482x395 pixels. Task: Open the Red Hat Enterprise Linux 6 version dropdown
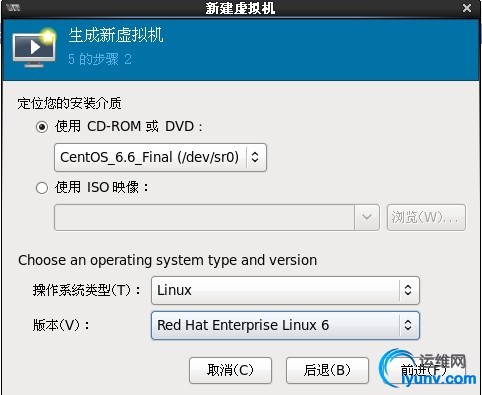pos(285,325)
